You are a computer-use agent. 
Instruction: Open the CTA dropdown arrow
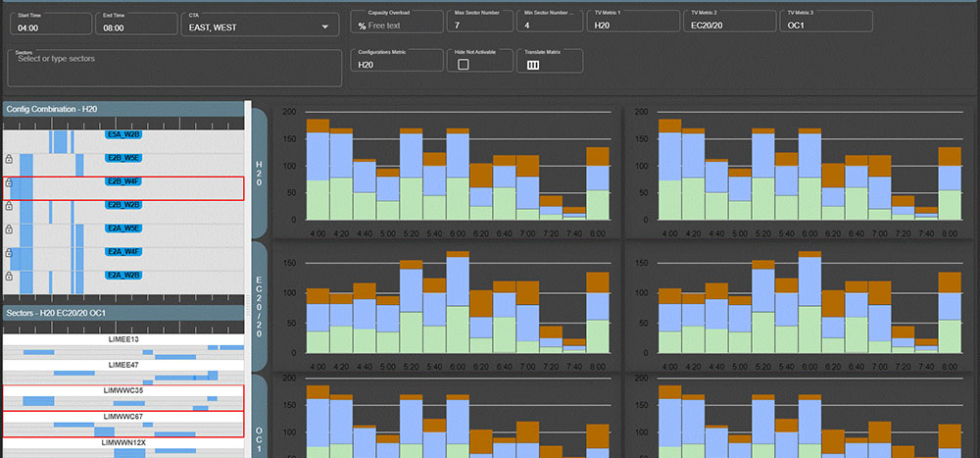pos(325,26)
